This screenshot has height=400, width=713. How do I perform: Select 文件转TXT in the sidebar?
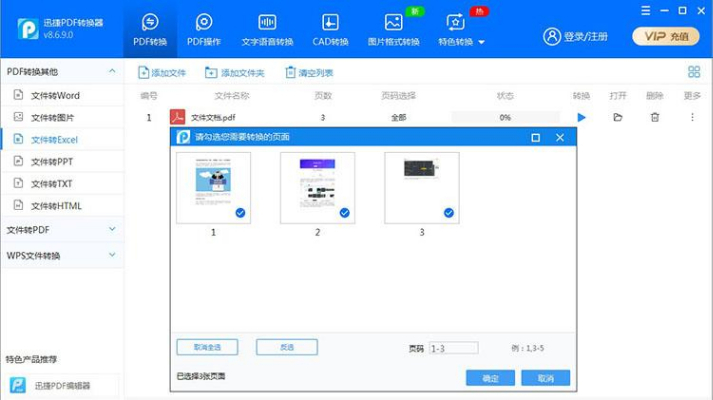coord(62,184)
